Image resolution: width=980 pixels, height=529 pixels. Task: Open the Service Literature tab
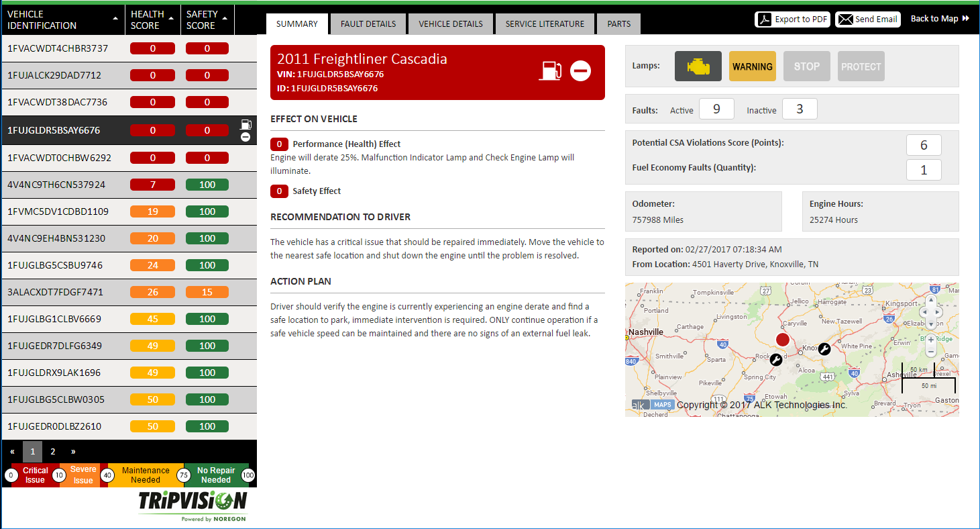[x=545, y=24]
